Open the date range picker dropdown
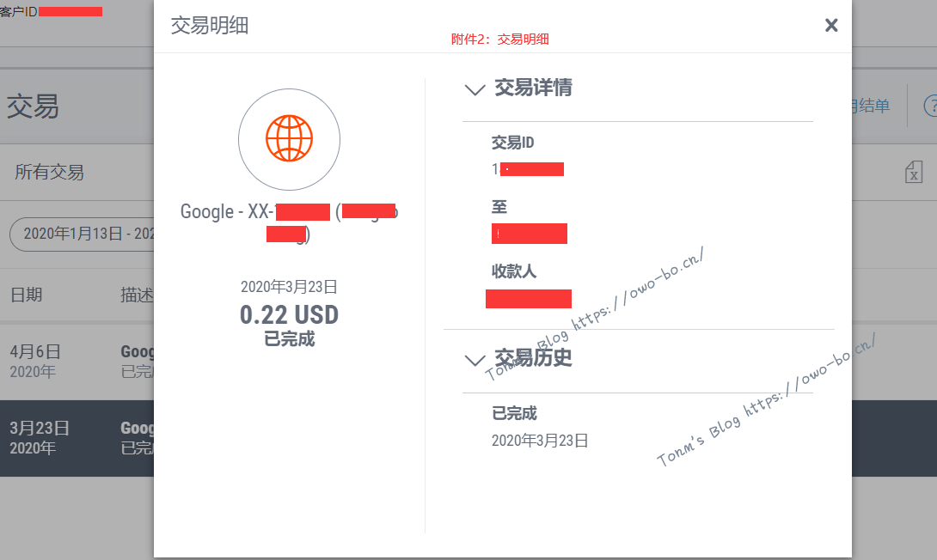The image size is (937, 560). [x=82, y=234]
